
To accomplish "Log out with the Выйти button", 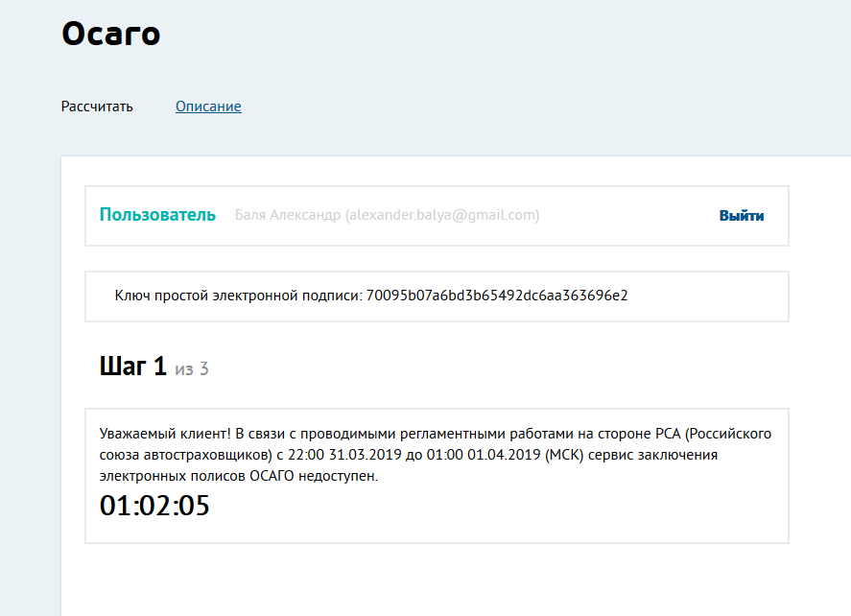I will coord(741,216).
